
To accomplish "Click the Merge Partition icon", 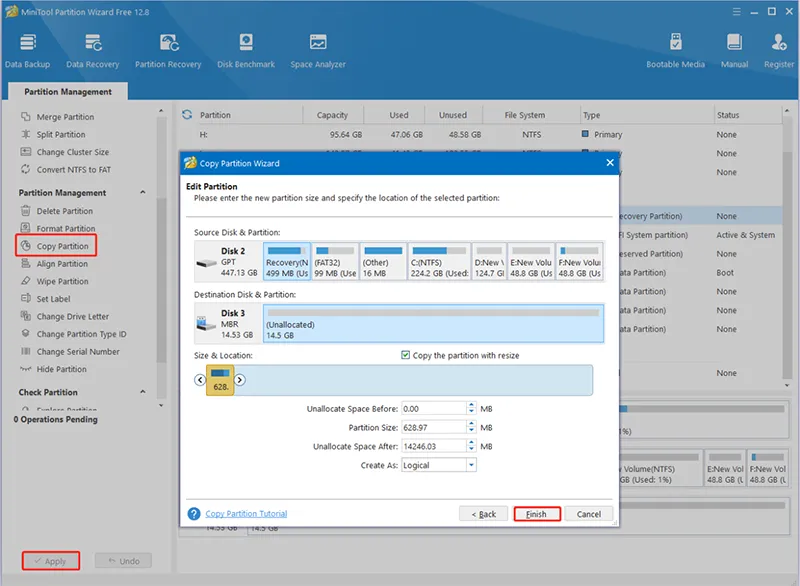I will 26,117.
